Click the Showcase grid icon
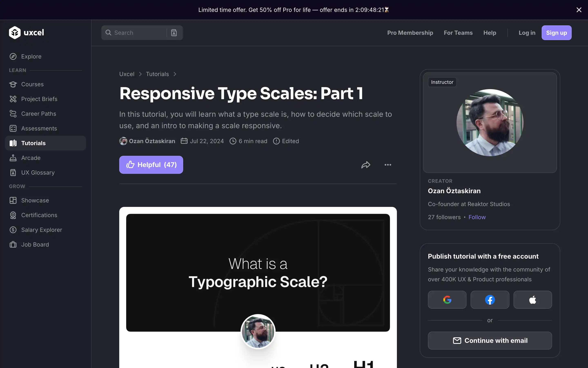The width and height of the screenshot is (588, 368). point(13,200)
